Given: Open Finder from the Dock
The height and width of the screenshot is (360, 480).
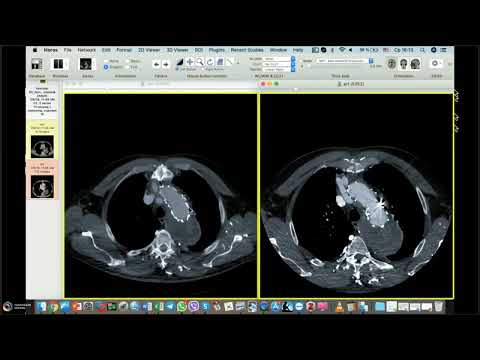Looking at the screenshot, I should click(42, 306).
